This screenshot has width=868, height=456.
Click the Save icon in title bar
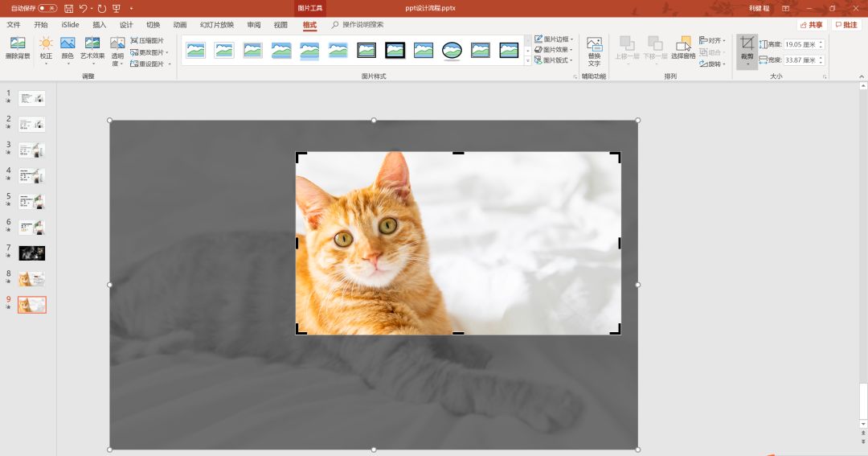[68, 8]
